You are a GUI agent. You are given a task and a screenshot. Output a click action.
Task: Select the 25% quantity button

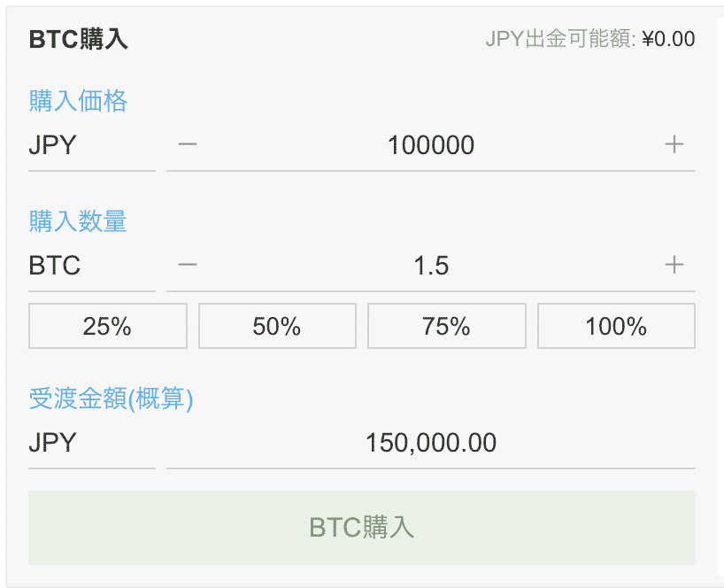(107, 327)
